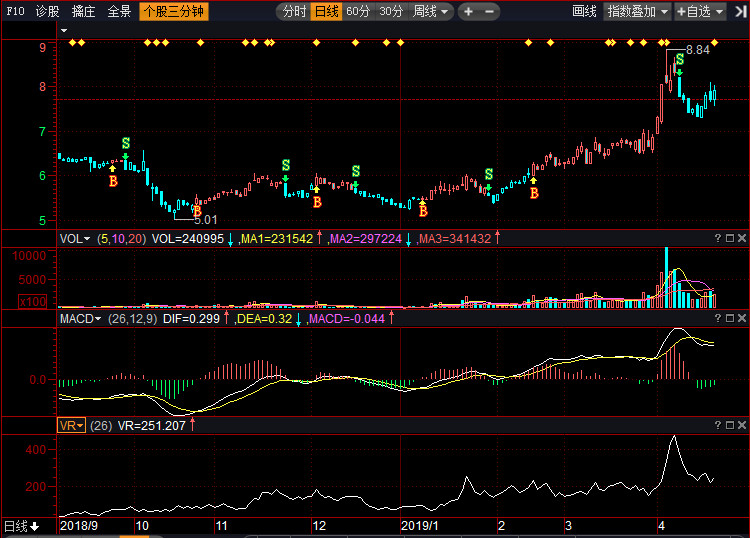Screen dimensions: 750x538
Task: Click the 2018/9 date label on time axis
Action: (x=79, y=526)
